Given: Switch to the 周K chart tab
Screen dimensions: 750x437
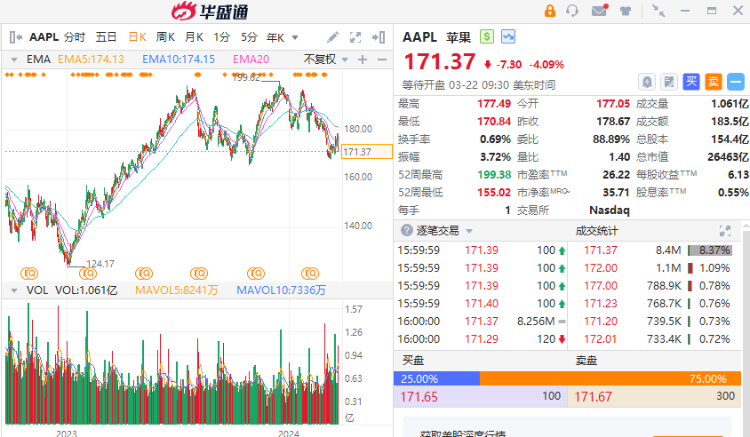Looking at the screenshot, I should pos(165,37).
